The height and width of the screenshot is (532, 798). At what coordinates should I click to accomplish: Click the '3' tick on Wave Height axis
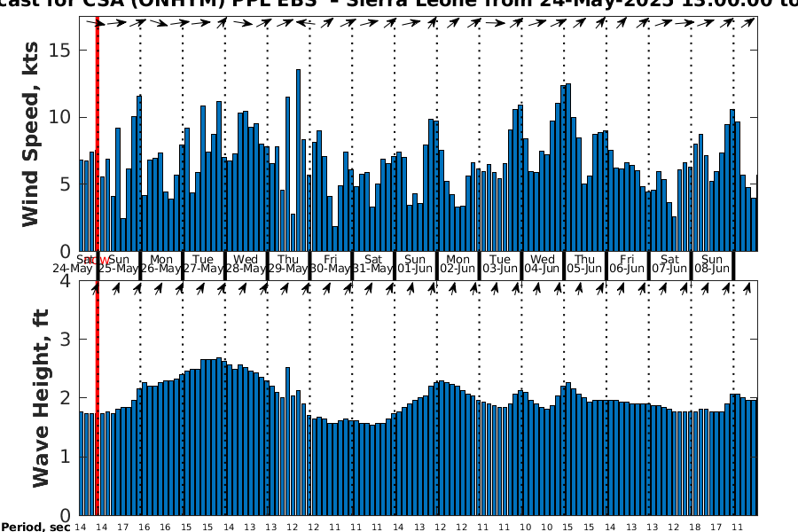click(66, 339)
